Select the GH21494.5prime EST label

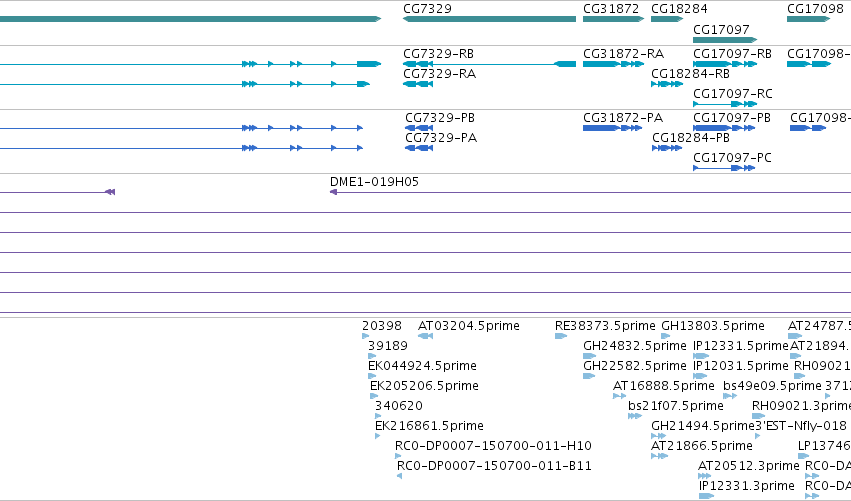tap(703, 426)
